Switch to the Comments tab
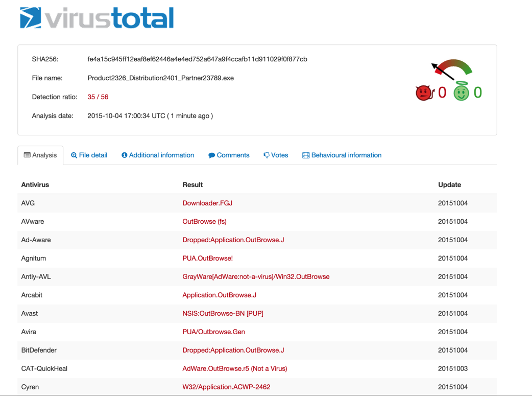The height and width of the screenshot is (396, 532). (x=229, y=155)
